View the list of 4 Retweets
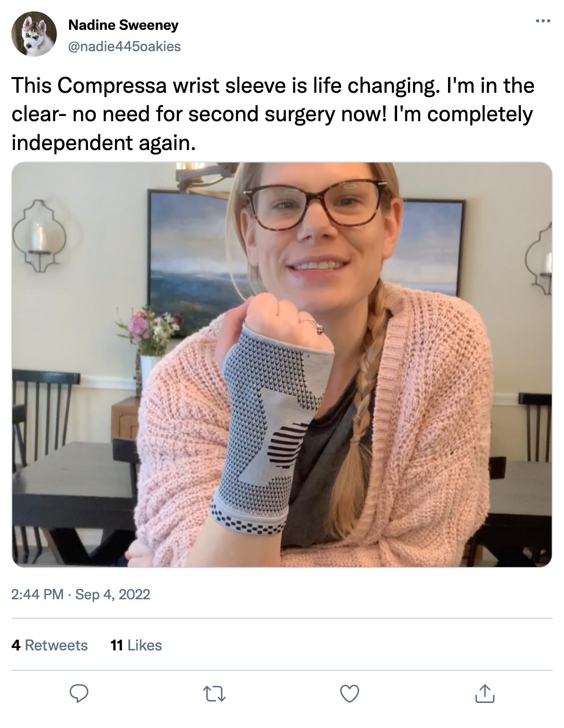This screenshot has width=564, height=728. (x=50, y=645)
